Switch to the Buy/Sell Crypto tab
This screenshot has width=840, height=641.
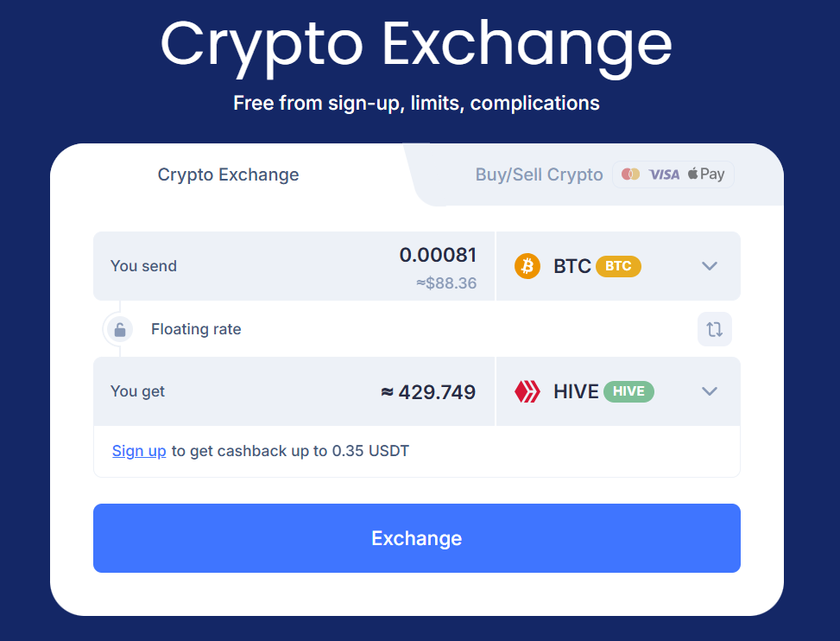(x=539, y=175)
